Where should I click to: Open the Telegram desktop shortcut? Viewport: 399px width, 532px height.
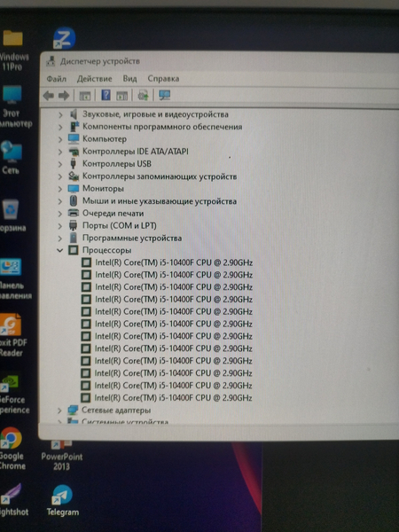(62, 501)
